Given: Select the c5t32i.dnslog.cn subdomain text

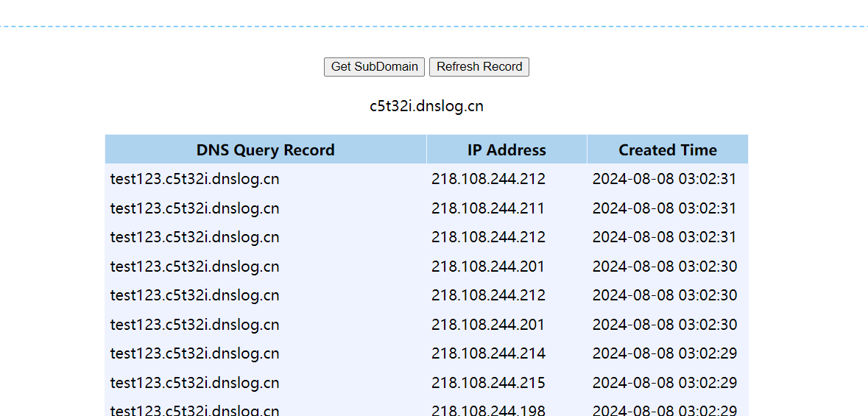Looking at the screenshot, I should pyautogui.click(x=427, y=106).
